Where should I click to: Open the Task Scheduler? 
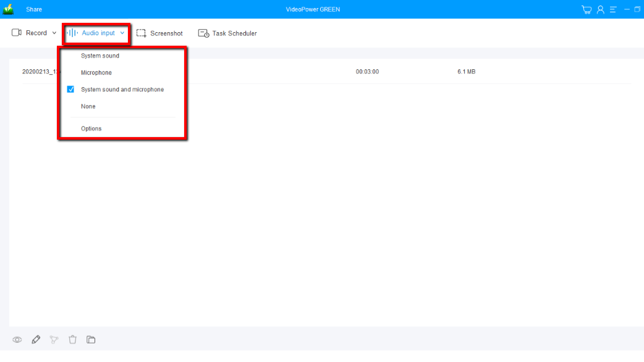coord(227,33)
